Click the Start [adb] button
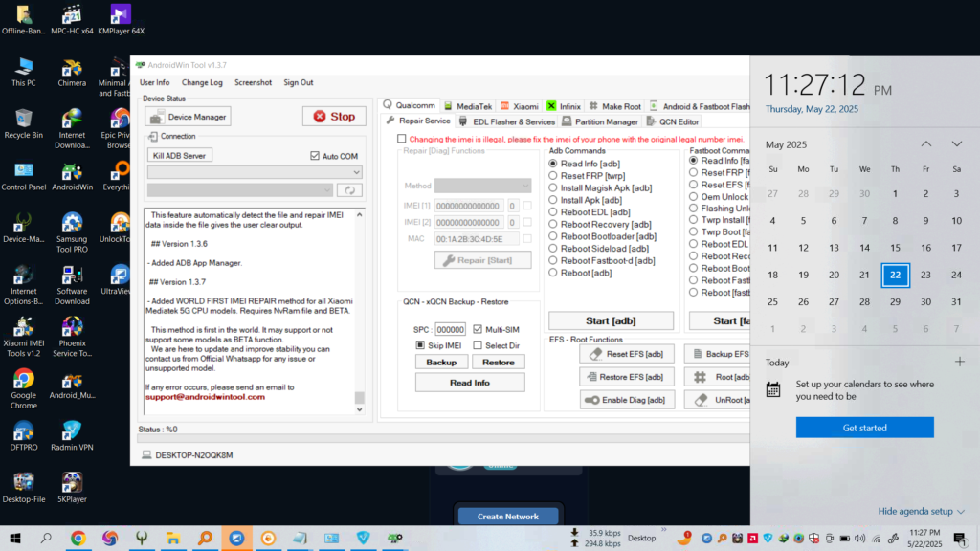Image resolution: width=980 pixels, height=551 pixels. [x=611, y=320]
